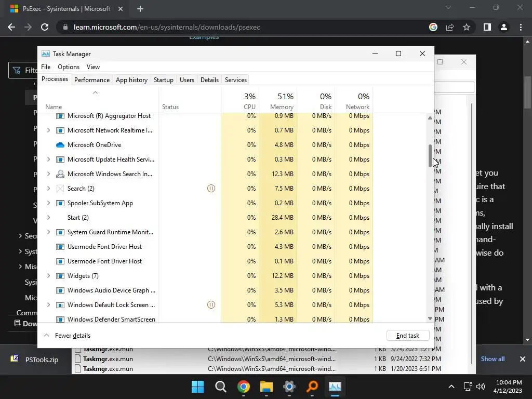Click the taskbar volume icon
This screenshot has height=399, width=532.
pyautogui.click(x=480, y=387)
